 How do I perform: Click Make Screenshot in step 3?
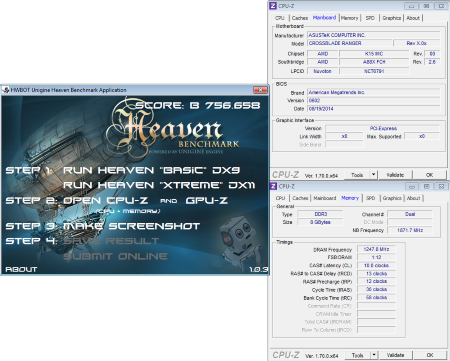[x=131, y=226]
